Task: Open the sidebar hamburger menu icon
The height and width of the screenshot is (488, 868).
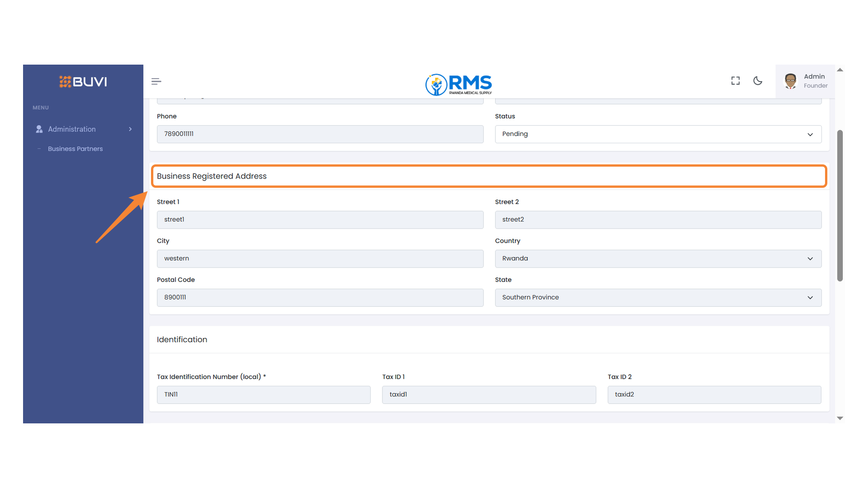Action: point(156,81)
